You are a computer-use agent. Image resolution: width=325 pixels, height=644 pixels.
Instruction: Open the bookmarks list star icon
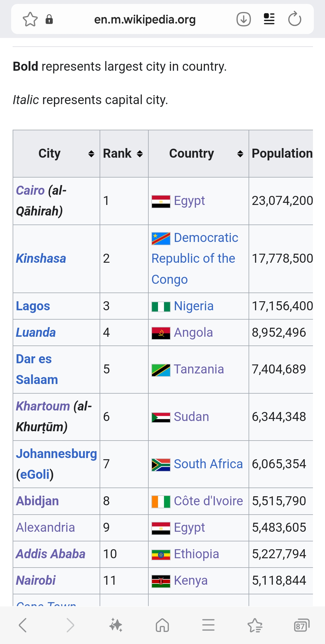pos(255,625)
